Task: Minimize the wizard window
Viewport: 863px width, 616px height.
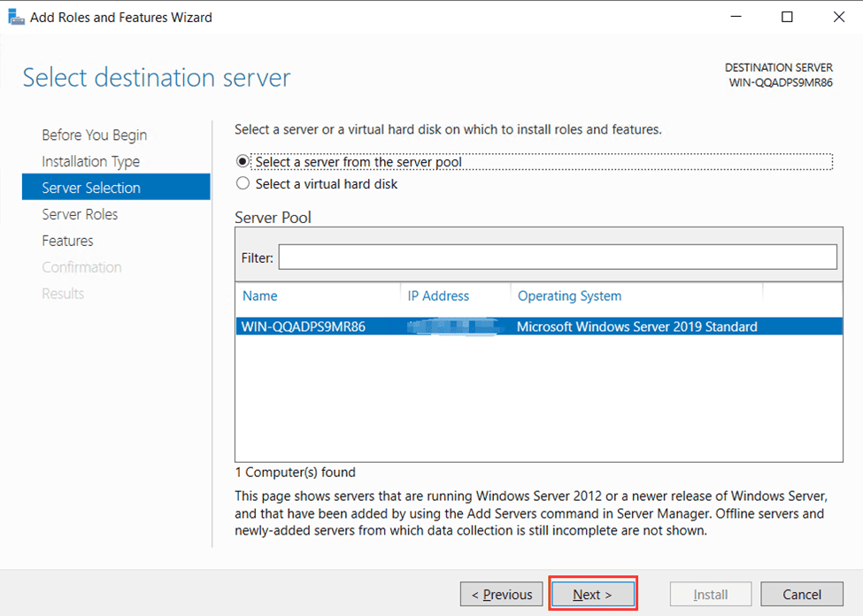Action: (x=736, y=16)
